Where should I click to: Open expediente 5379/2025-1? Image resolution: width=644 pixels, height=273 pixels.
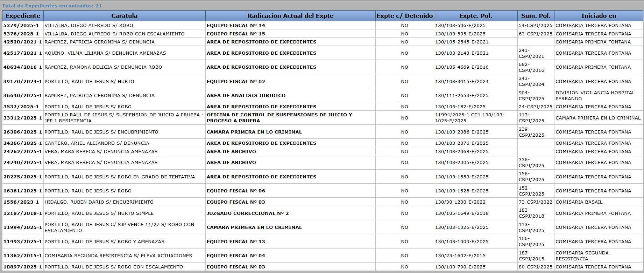[21, 26]
